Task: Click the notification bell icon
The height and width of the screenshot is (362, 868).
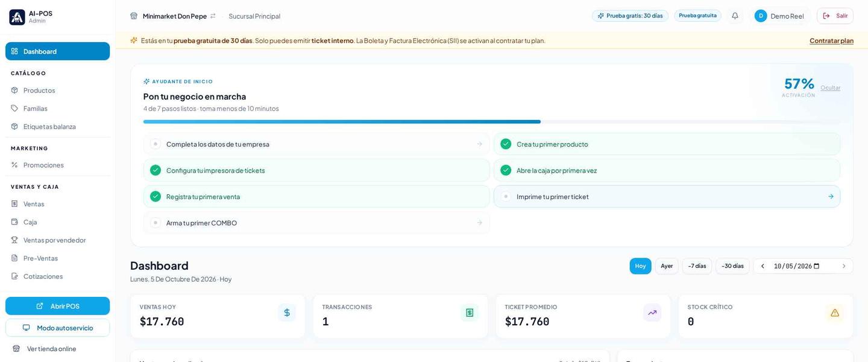Action: 735,16
